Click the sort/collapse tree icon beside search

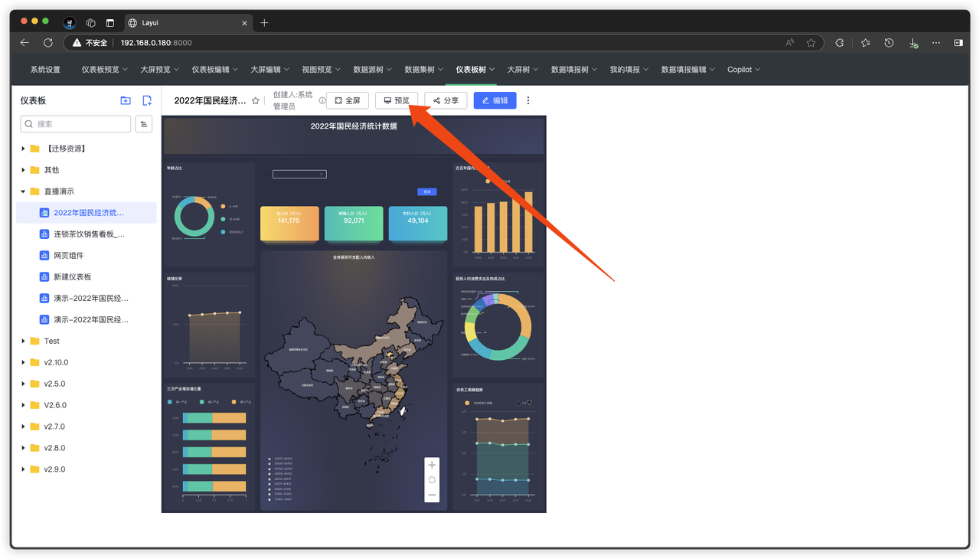click(x=143, y=124)
